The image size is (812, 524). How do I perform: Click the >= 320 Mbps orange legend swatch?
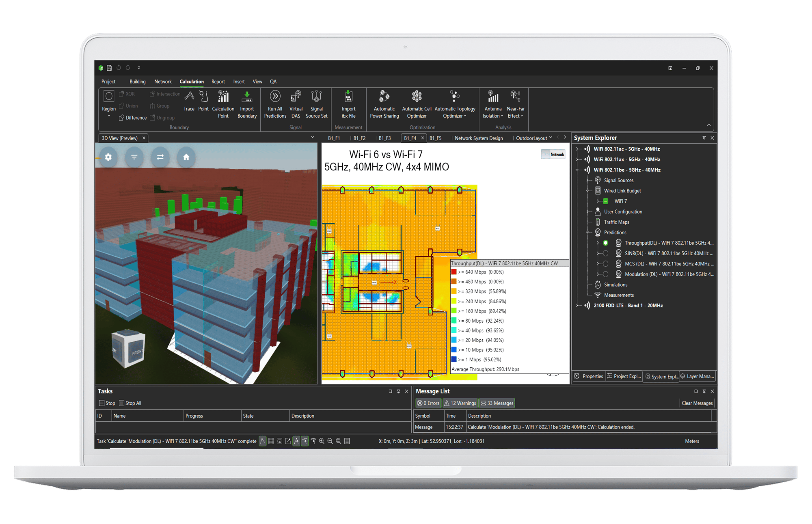(454, 291)
